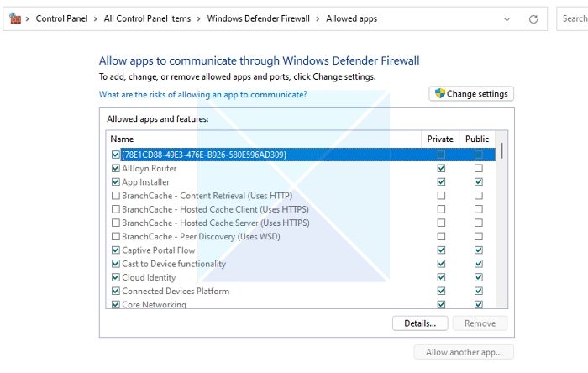The image size is (588, 373).
Task: Select the Cloud Identity list entry
Action: coord(149,277)
